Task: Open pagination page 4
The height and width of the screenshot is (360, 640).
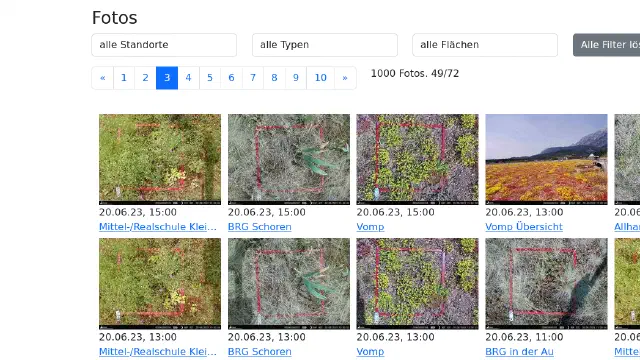Action: pos(188,78)
